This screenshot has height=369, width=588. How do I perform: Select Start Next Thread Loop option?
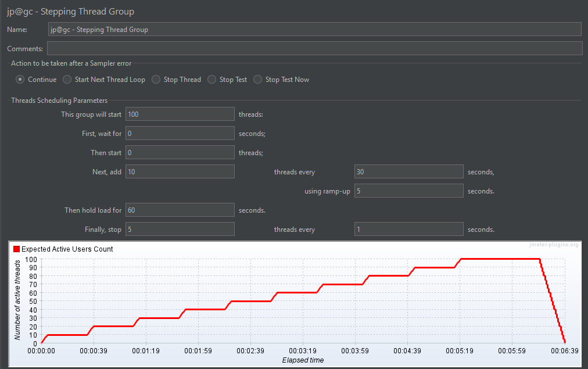(x=67, y=80)
